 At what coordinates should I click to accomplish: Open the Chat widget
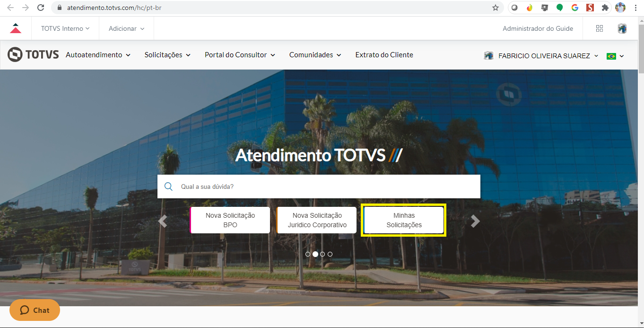coord(35,310)
